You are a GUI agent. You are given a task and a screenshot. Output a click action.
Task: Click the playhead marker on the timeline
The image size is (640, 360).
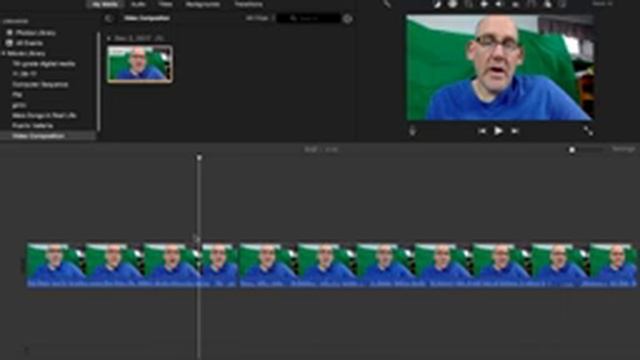pyautogui.click(x=199, y=158)
